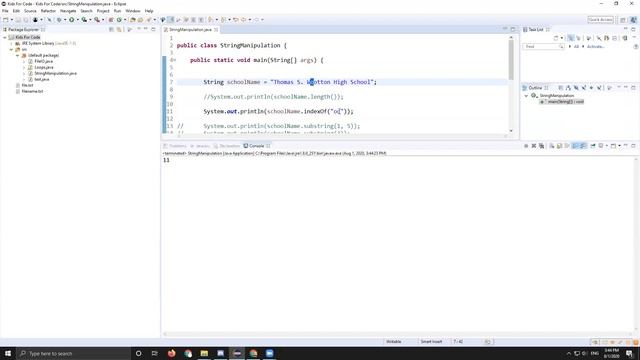The height and width of the screenshot is (360, 640).
Task: Click the Open Perspective icon
Action: click(x=623, y=20)
